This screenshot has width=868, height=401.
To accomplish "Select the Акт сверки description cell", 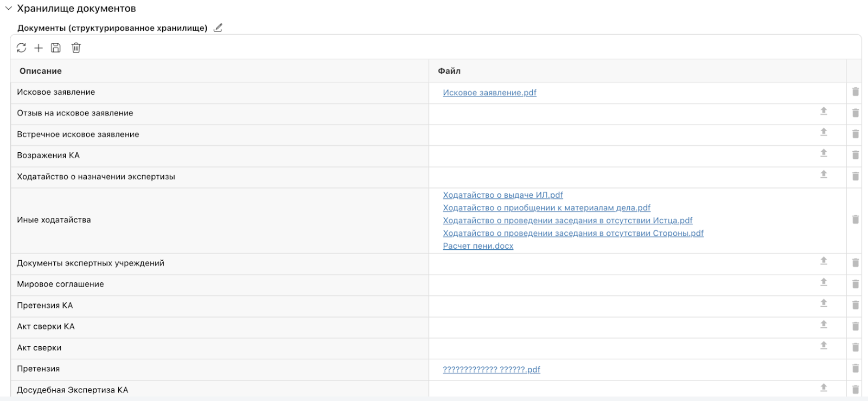I will tap(220, 348).
